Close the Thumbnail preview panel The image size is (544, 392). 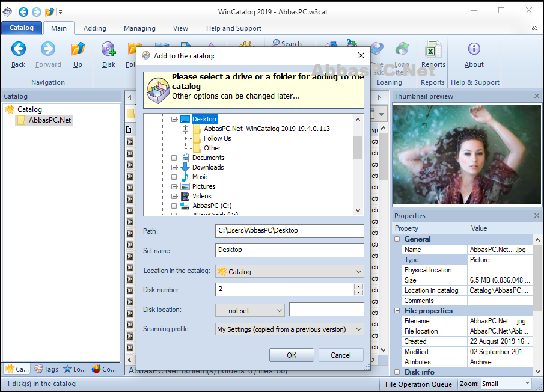(537, 96)
